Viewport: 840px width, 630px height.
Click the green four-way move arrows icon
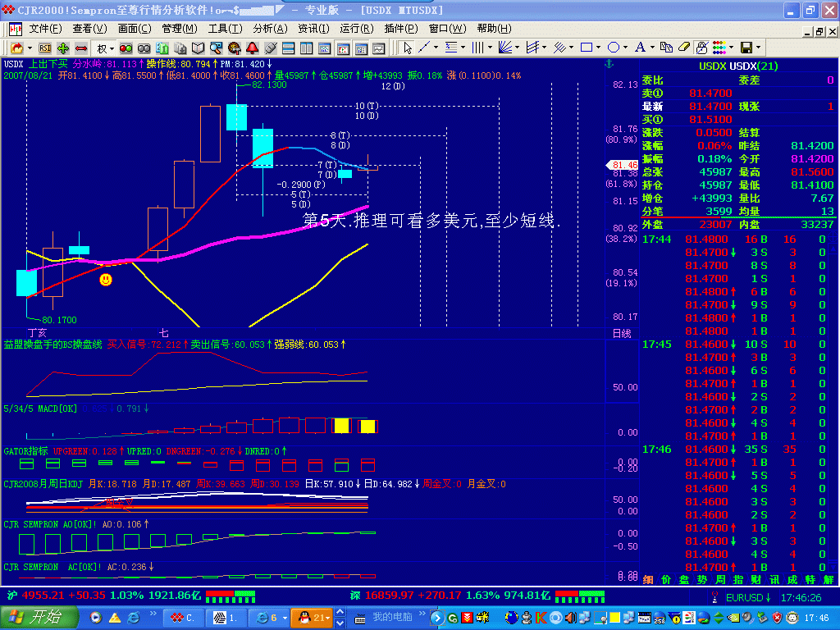(x=63, y=48)
